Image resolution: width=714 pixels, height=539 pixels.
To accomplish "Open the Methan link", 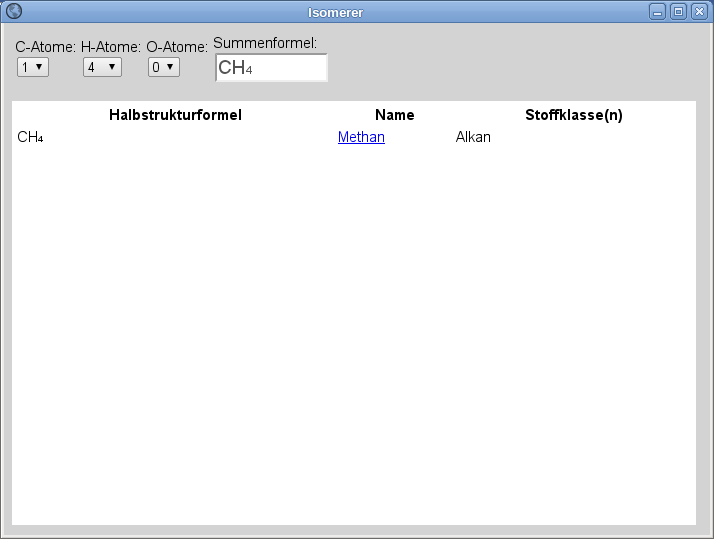I will coord(361,137).
